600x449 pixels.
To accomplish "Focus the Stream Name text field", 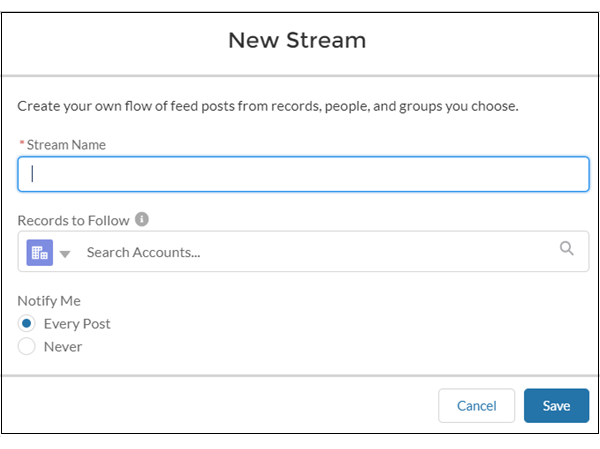I will (x=303, y=174).
